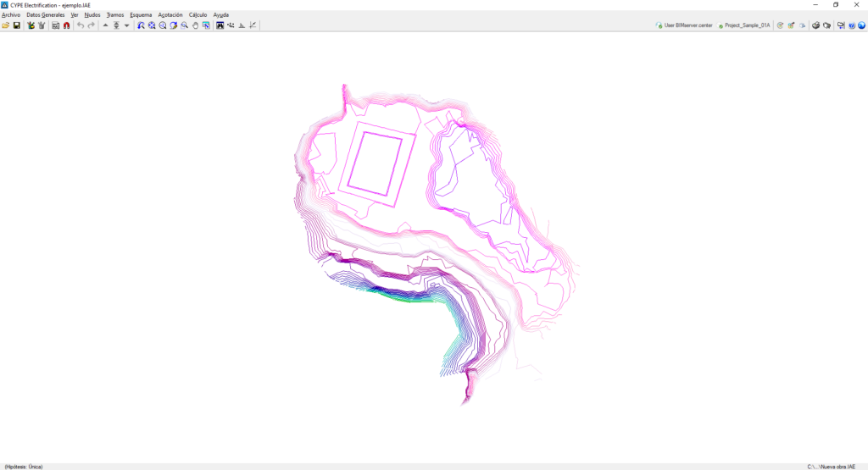This screenshot has height=470, width=868.
Task: Click the print preview icon
Action: 827,25
